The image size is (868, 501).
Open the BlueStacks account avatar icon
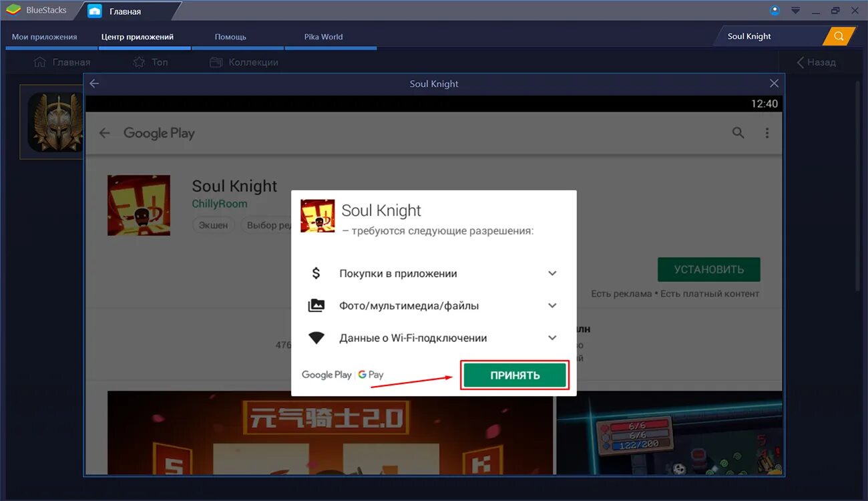[x=775, y=10]
